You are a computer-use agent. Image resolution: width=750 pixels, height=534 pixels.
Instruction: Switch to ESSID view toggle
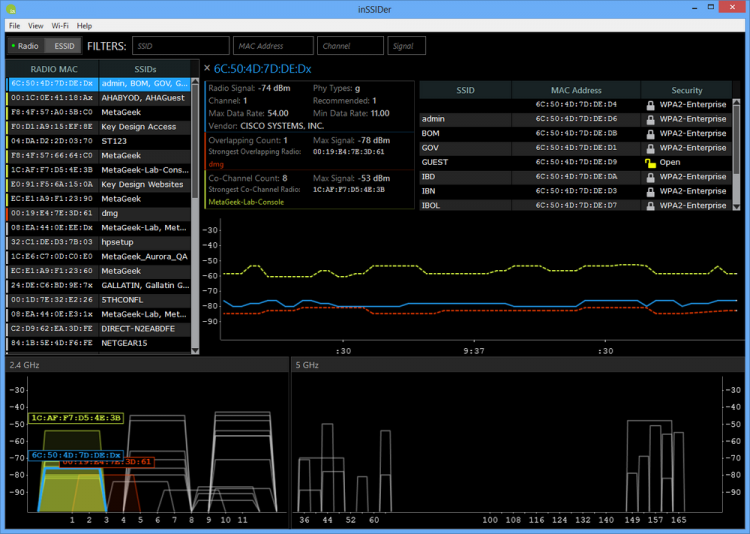point(64,46)
